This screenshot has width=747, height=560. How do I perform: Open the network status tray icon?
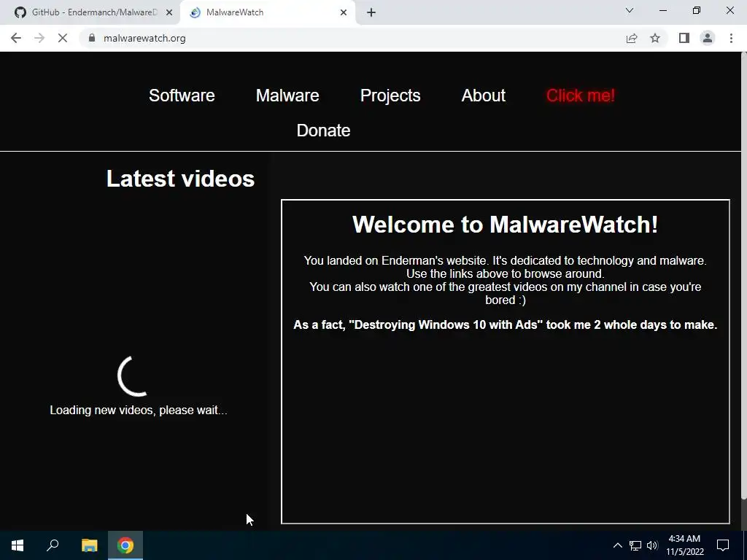coord(635,545)
